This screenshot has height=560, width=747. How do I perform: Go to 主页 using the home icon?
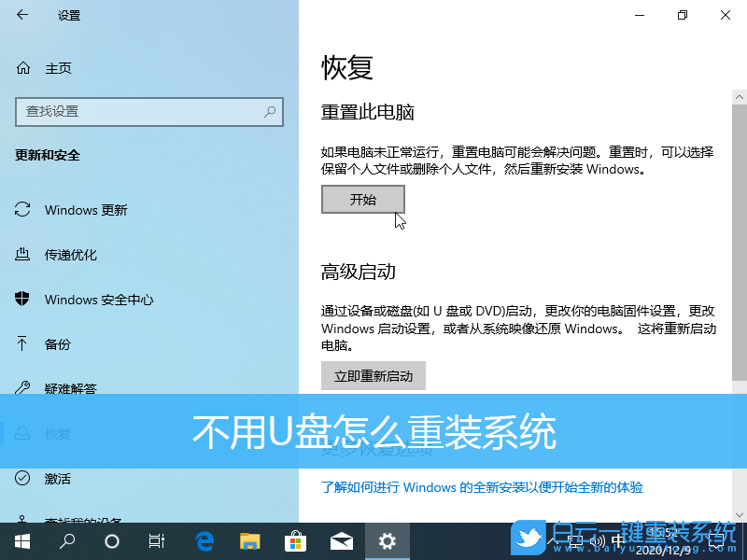coord(21,67)
